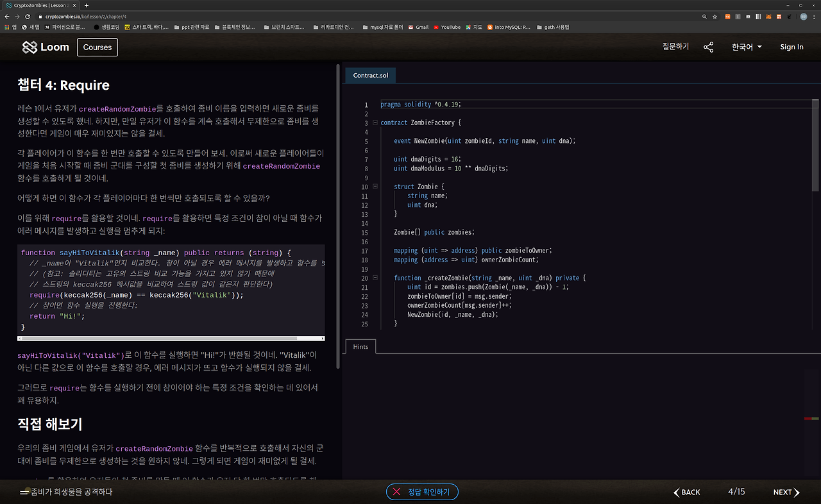Open the 지도 maps bookmark
This screenshot has height=504, width=821.
click(475, 27)
